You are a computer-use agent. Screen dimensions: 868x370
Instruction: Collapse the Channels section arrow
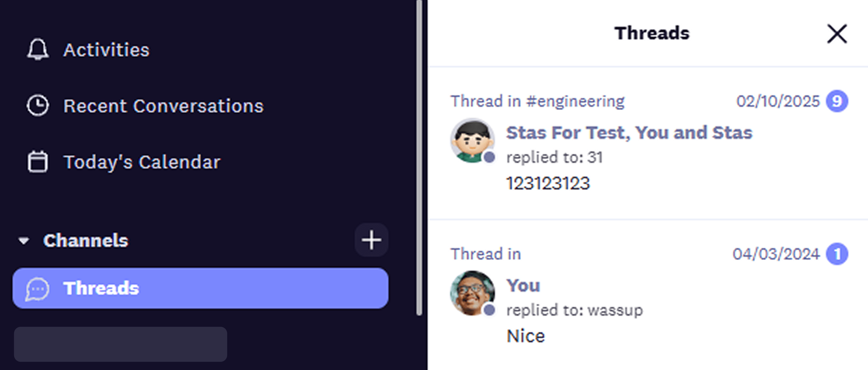pyautogui.click(x=24, y=240)
